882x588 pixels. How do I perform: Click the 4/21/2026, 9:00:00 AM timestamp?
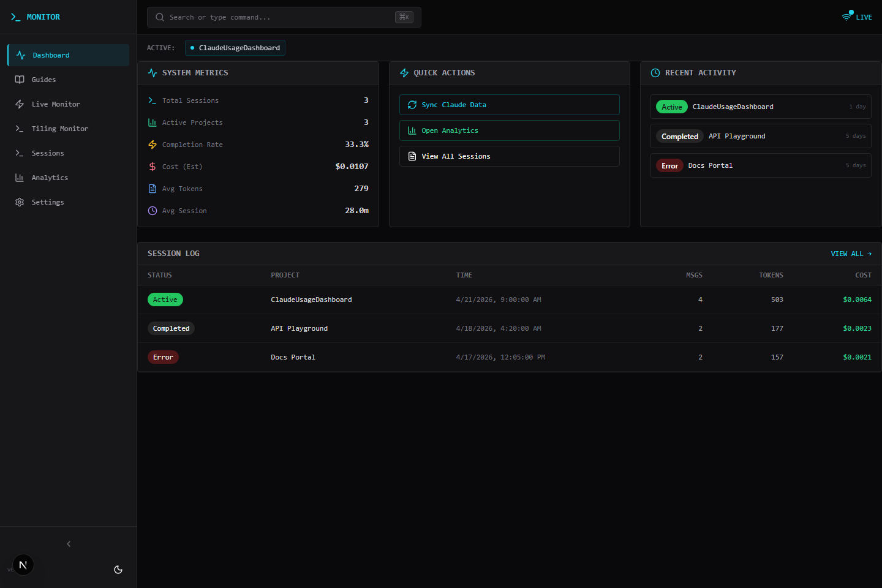coord(499,300)
